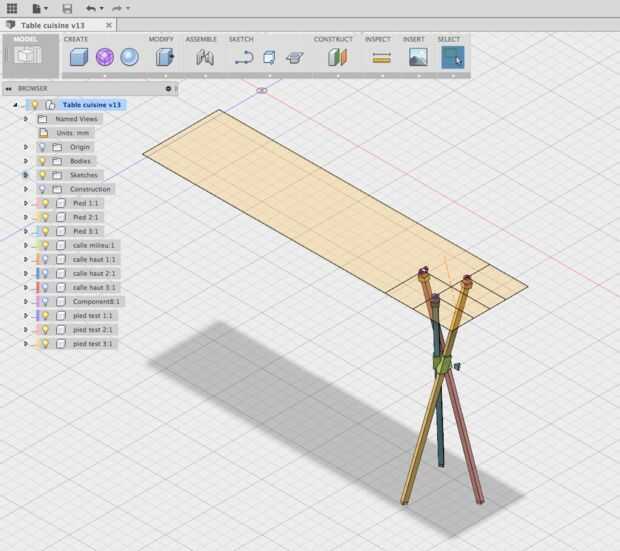Hide the Sketches folder via light bulb
The height and width of the screenshot is (551, 620).
click(42, 175)
